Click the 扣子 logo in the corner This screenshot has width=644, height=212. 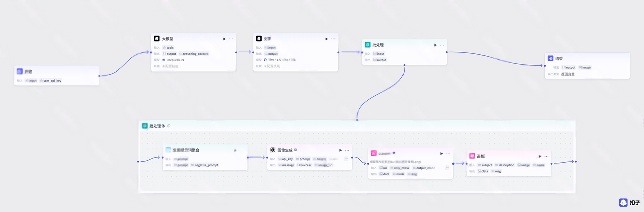pyautogui.click(x=629, y=202)
